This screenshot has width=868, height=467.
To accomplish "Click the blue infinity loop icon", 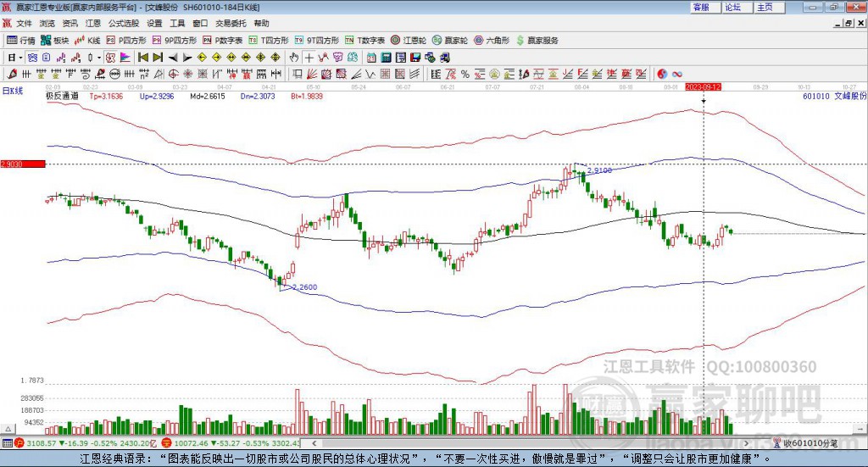I will click(676, 74).
